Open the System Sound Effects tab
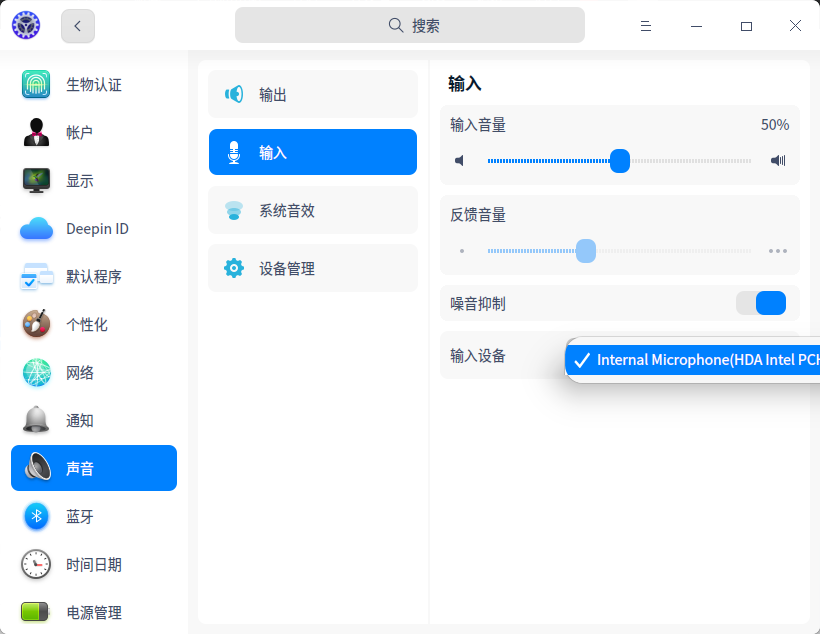This screenshot has height=634, width=820. pyautogui.click(x=313, y=210)
